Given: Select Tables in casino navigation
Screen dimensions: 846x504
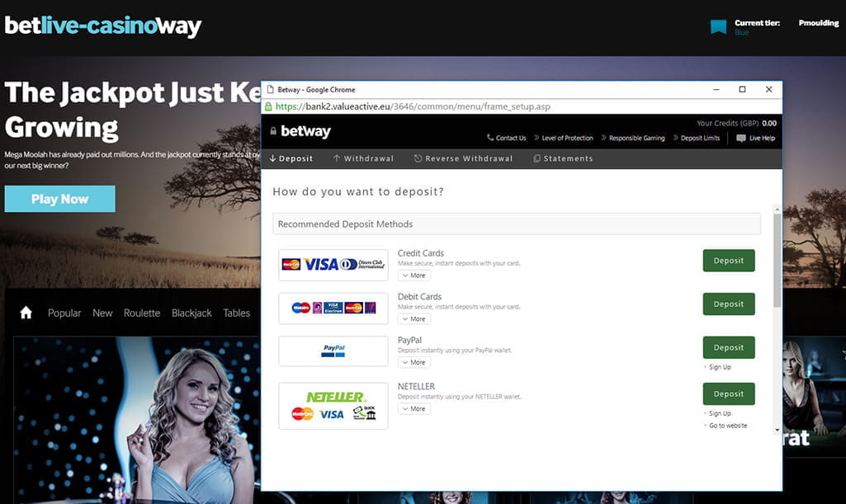Looking at the screenshot, I should (x=236, y=313).
